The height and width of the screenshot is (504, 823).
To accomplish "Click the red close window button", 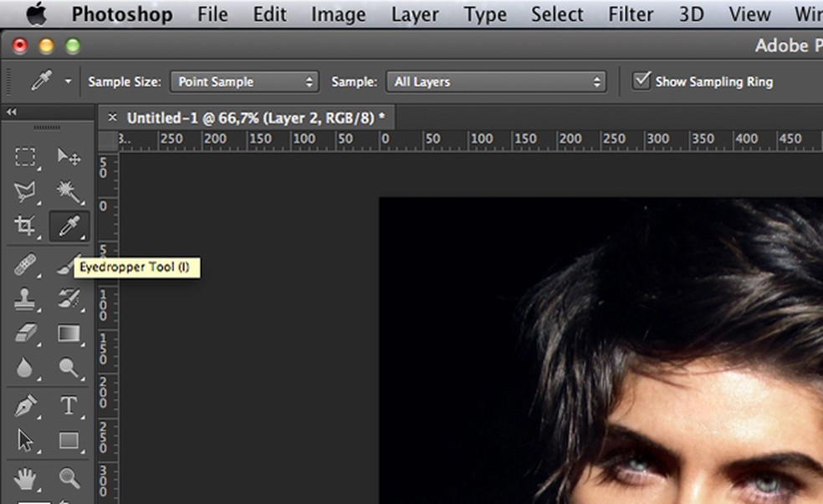I will click(20, 46).
